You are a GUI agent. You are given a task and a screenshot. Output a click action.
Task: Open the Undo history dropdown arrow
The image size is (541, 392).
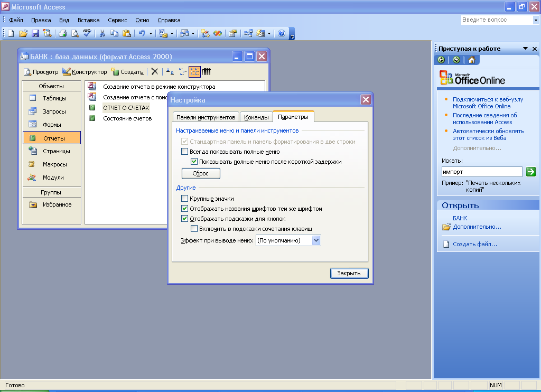click(x=151, y=33)
